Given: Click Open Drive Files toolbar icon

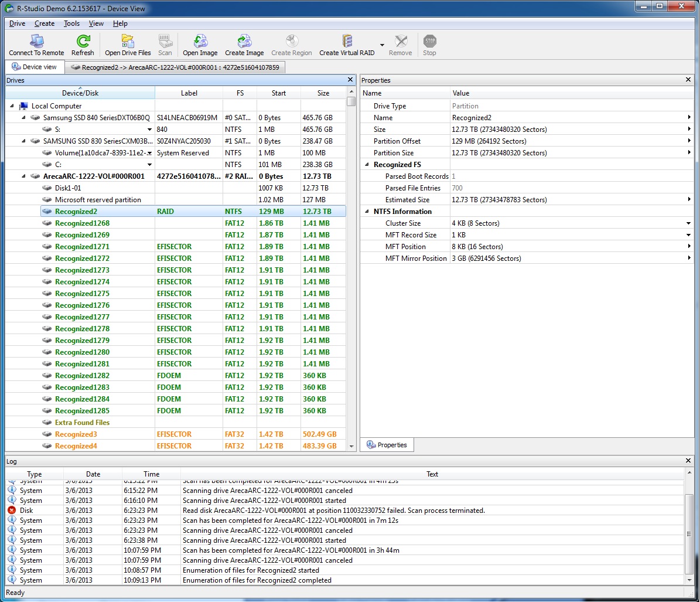Looking at the screenshot, I should click(x=128, y=45).
